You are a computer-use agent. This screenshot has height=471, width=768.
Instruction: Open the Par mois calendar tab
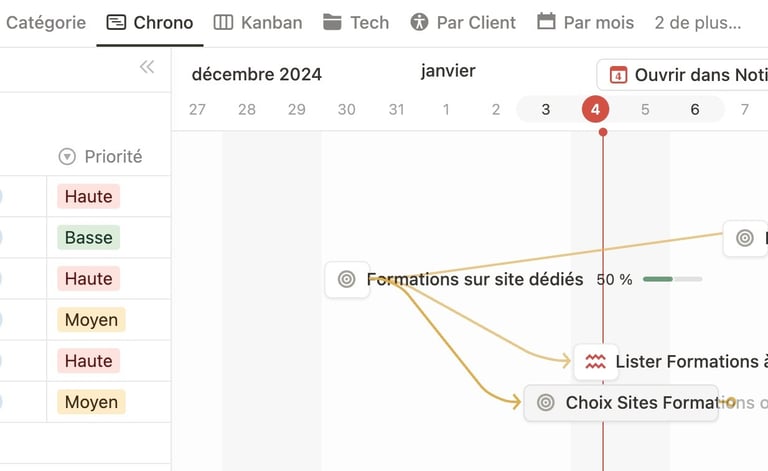click(x=585, y=23)
